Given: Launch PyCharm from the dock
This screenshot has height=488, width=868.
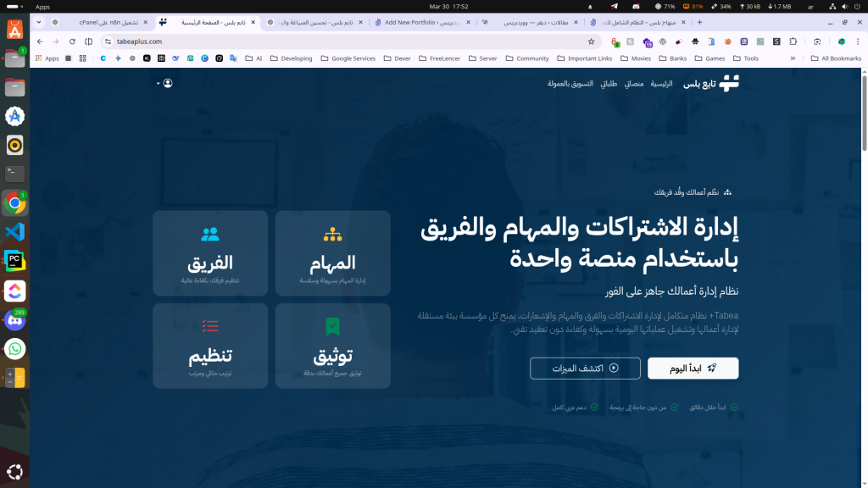Looking at the screenshot, I should pyautogui.click(x=14, y=261).
